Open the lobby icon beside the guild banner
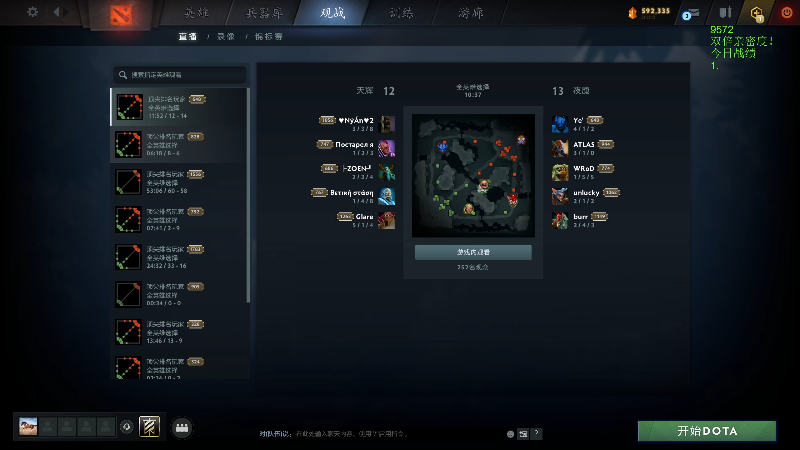The height and width of the screenshot is (450, 800). click(x=182, y=428)
